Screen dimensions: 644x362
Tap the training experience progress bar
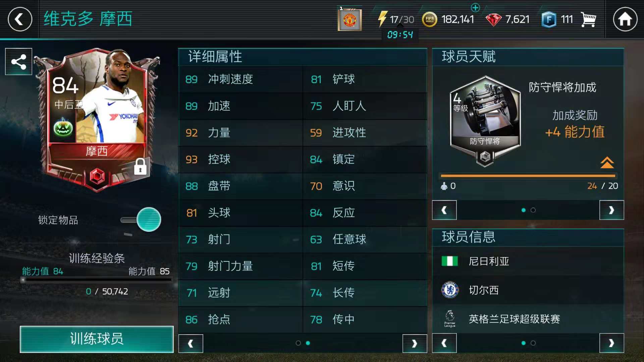(97, 280)
